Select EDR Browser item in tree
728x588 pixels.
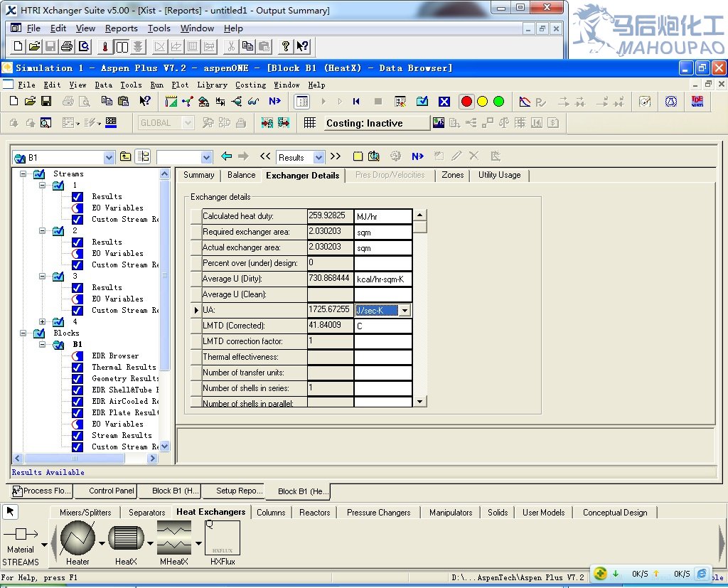(x=115, y=356)
